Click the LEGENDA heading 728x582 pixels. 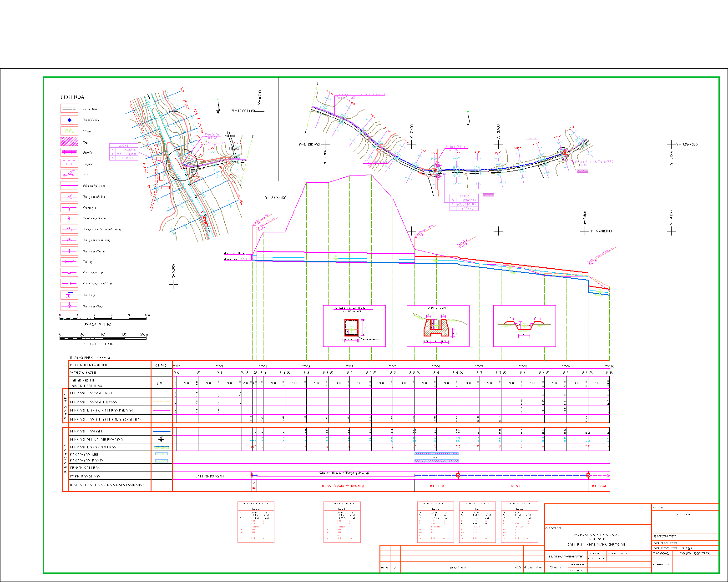pyautogui.click(x=72, y=97)
